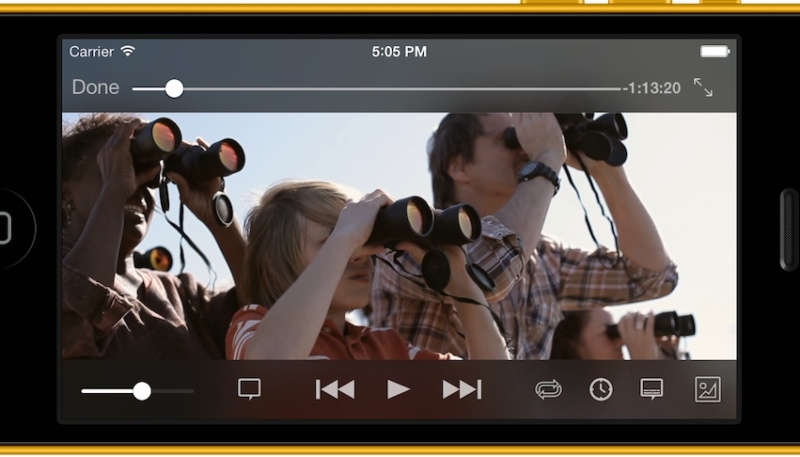The height and width of the screenshot is (457, 800).
Task: Click the right end of the volume track
Action: pyautogui.click(x=191, y=391)
